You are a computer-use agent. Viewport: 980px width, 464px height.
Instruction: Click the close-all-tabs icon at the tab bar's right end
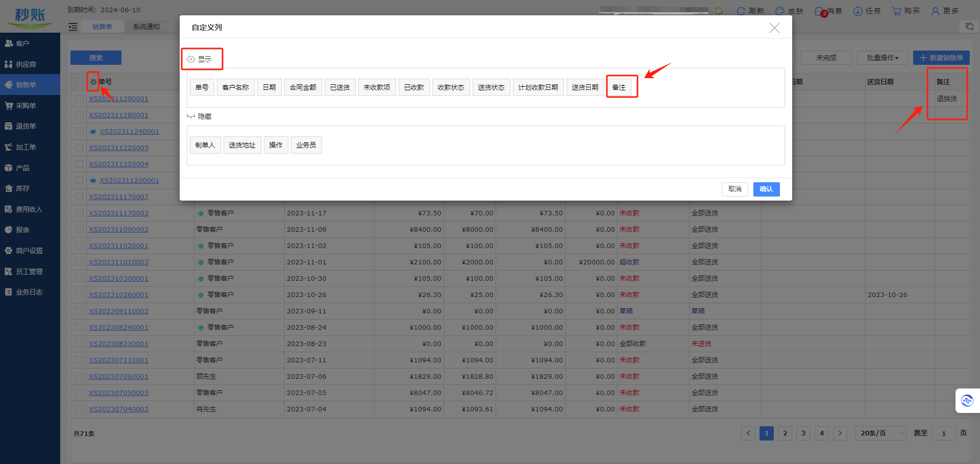click(x=969, y=27)
